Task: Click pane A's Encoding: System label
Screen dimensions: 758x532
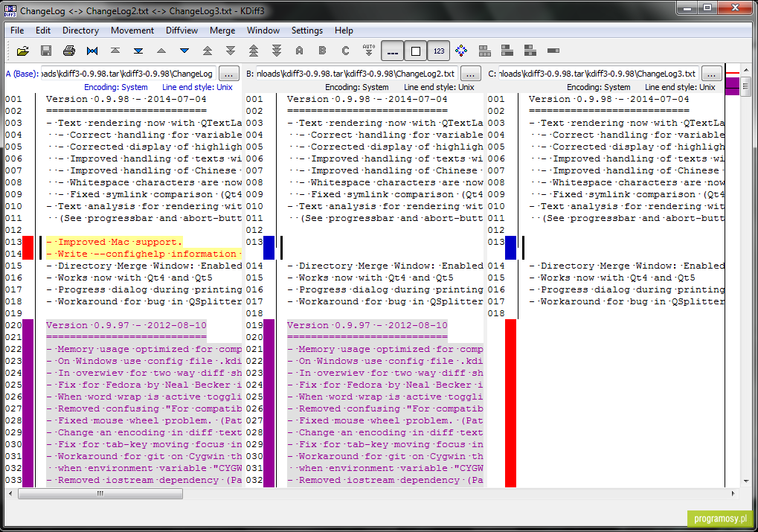Action: point(115,88)
